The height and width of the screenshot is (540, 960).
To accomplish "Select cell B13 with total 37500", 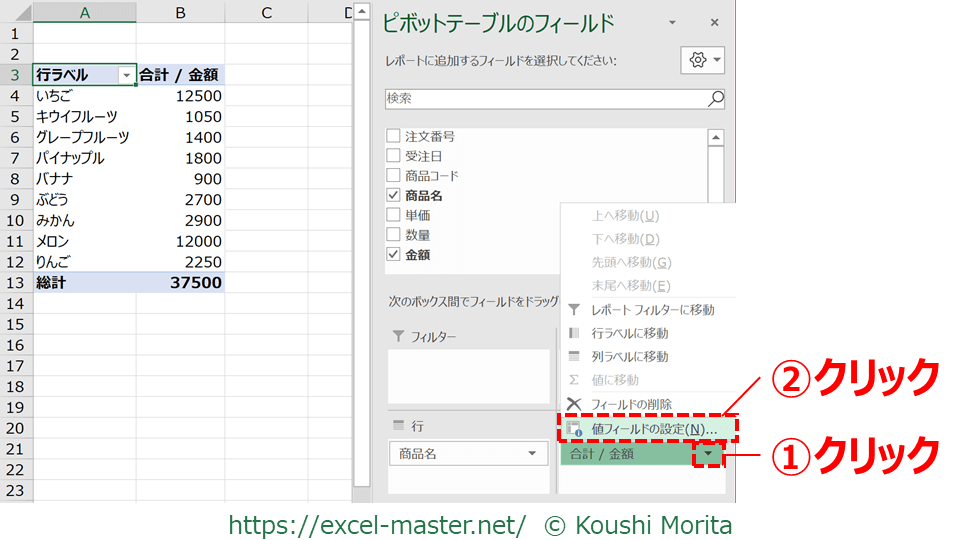I will [x=180, y=283].
